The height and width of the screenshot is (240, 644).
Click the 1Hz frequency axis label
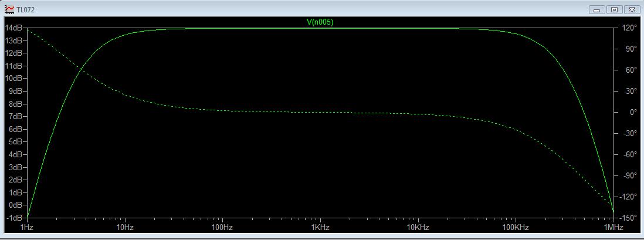27,228
